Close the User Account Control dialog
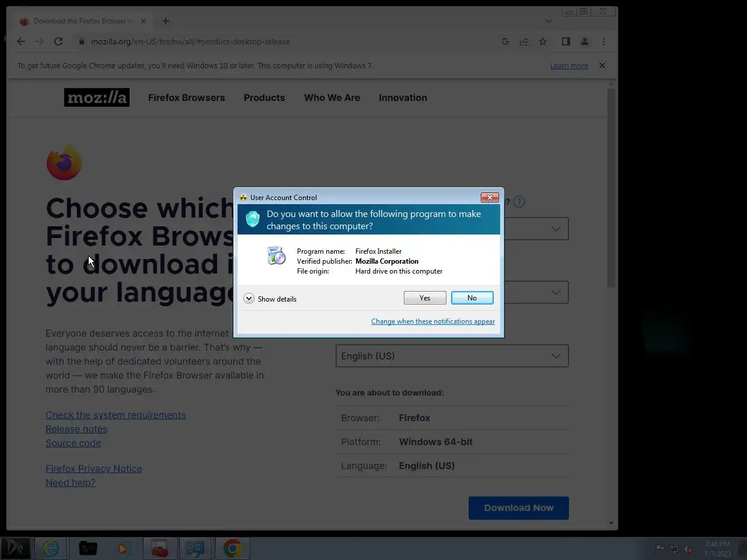This screenshot has width=747, height=560. pyautogui.click(x=490, y=197)
